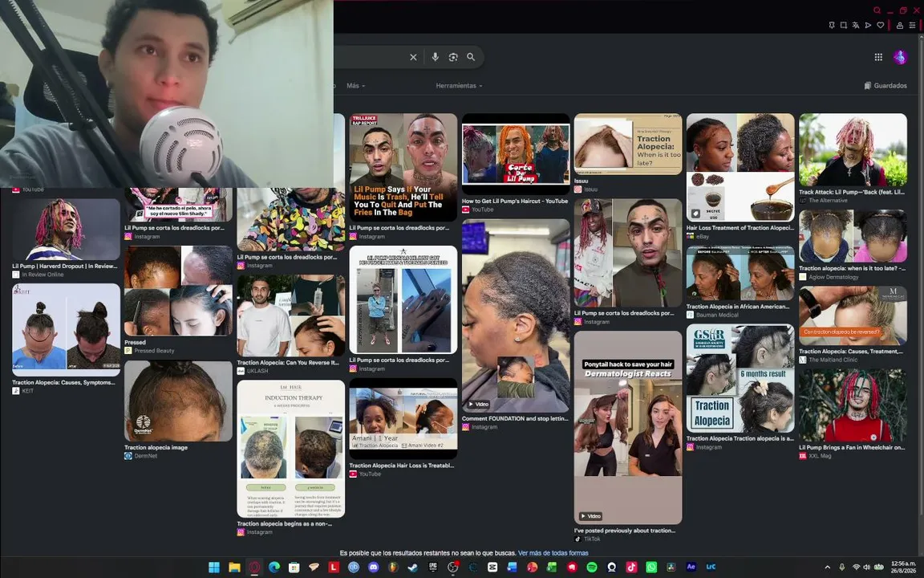Viewport: 924px width, 578px height.
Task: Open Steam from the taskbar
Action: (x=412, y=568)
